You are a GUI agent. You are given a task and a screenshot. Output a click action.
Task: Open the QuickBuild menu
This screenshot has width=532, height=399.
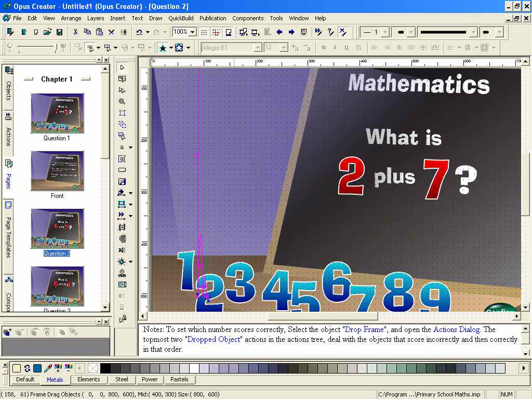(x=181, y=18)
